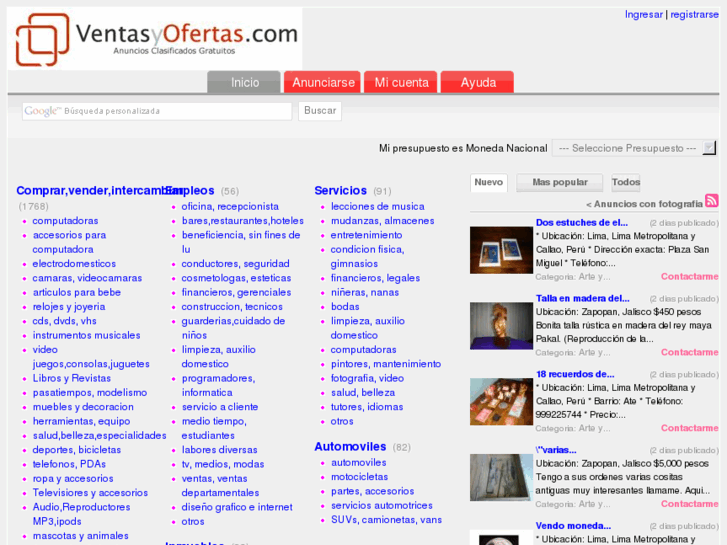This screenshot has height=545, width=727.
Task: Open the mudanzas, almacenes service
Action: click(x=383, y=221)
